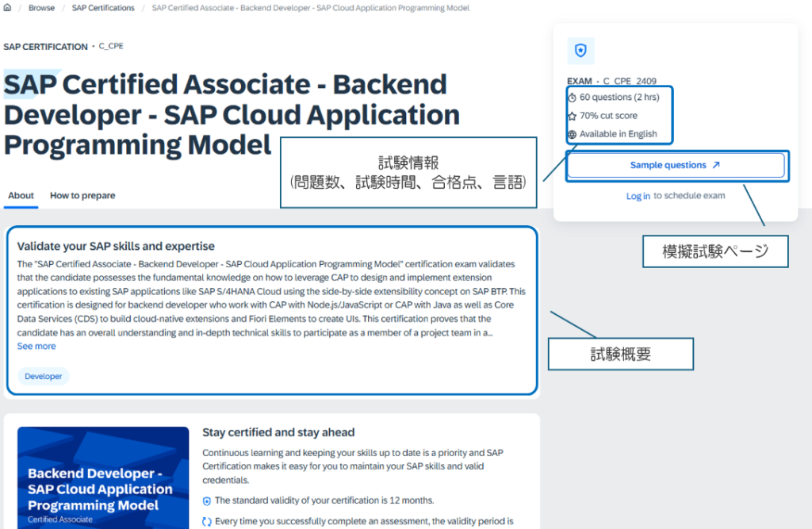Click the 'Stay certified and stay ahead' heading

tap(278, 432)
